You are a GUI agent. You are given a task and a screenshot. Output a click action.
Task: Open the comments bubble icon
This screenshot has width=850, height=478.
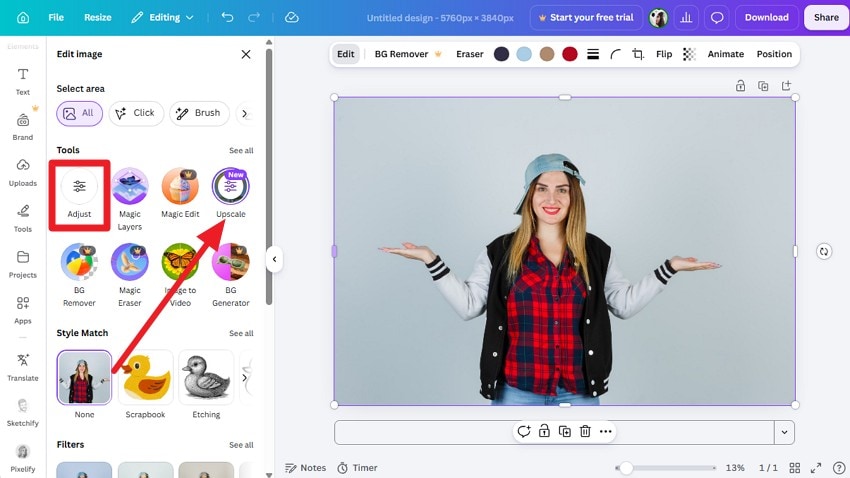point(717,18)
